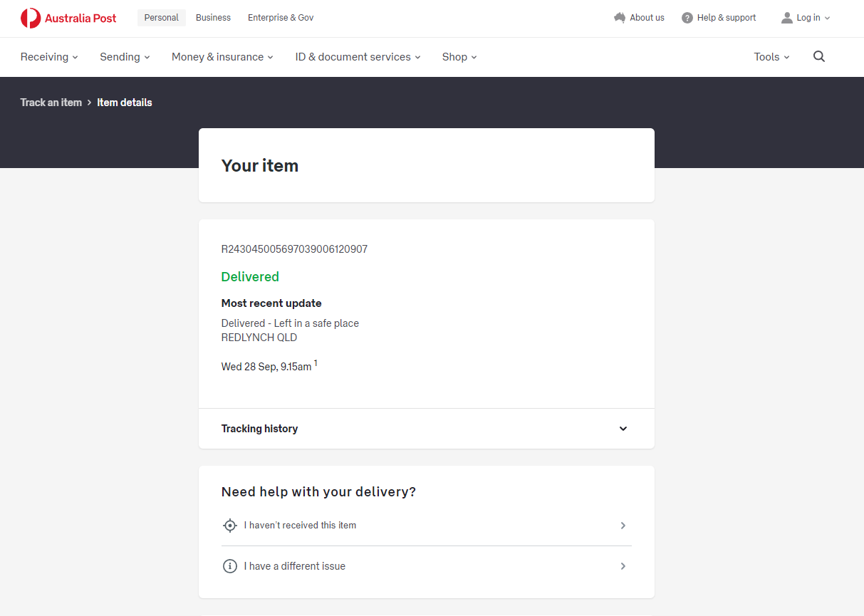
Task: Open the Tools dropdown
Action: click(771, 57)
